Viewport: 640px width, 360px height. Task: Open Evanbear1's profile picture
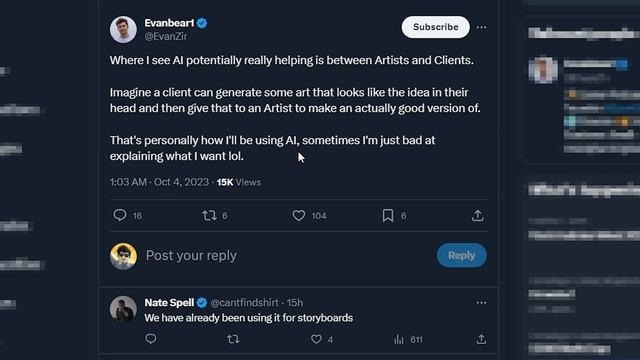123,29
